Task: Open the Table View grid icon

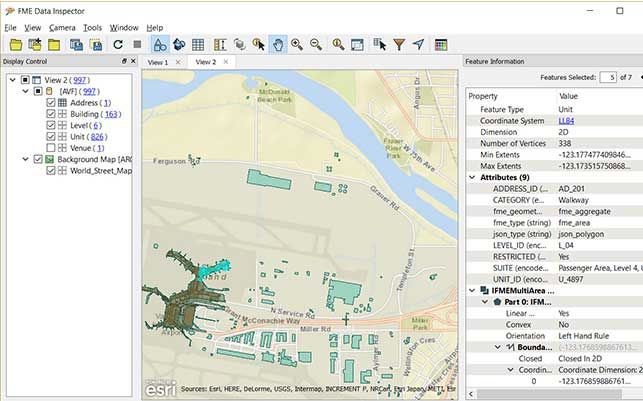Action: click(198, 44)
